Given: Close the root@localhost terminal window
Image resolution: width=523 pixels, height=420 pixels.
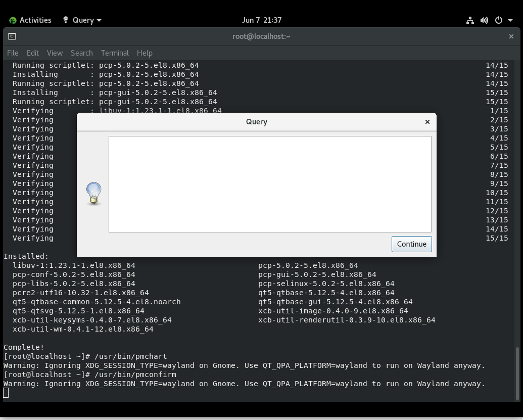Looking at the screenshot, I should point(511,36).
